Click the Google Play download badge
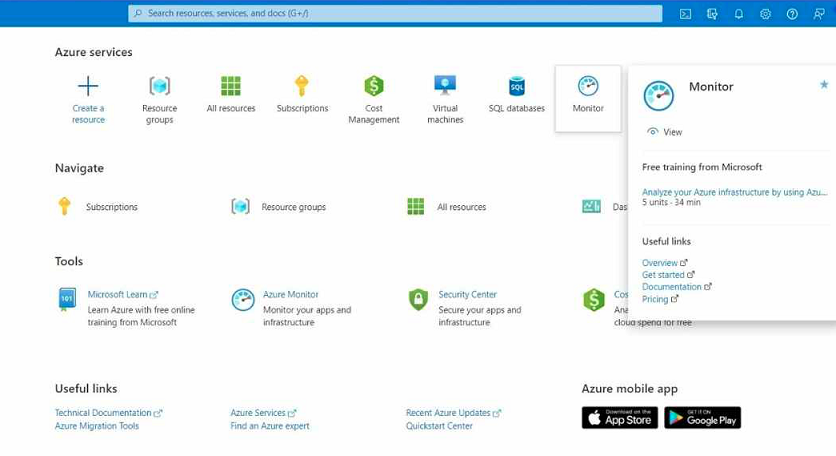836x456 pixels. pyautogui.click(x=703, y=418)
